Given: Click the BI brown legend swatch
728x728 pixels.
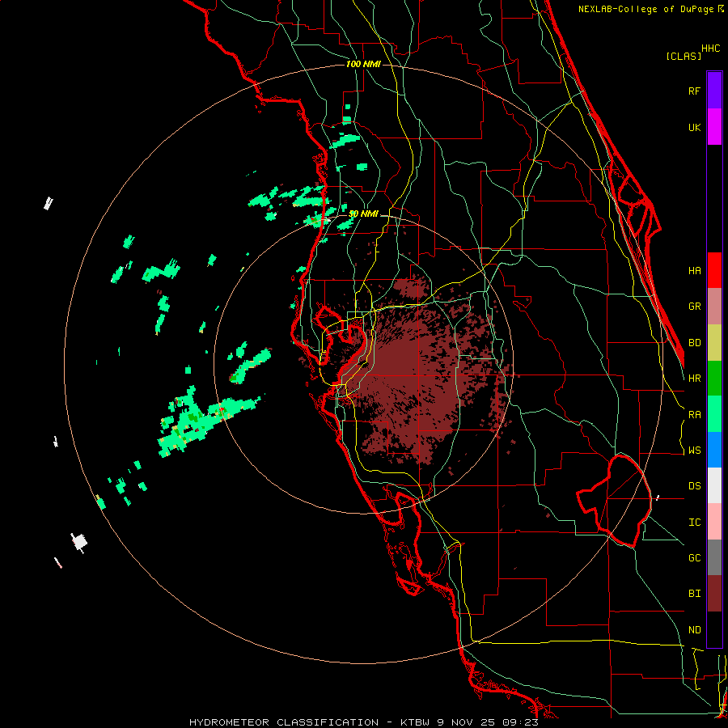Looking at the screenshot, I should 714,594.
